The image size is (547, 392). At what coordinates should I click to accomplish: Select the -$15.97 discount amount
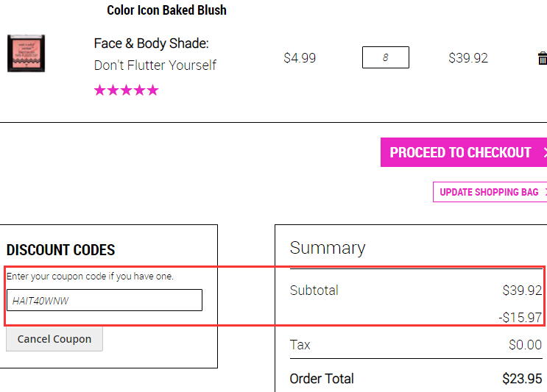click(x=520, y=318)
